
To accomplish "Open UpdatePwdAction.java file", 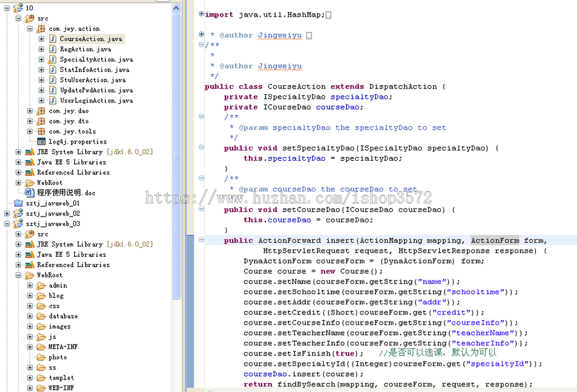I will coord(96,90).
